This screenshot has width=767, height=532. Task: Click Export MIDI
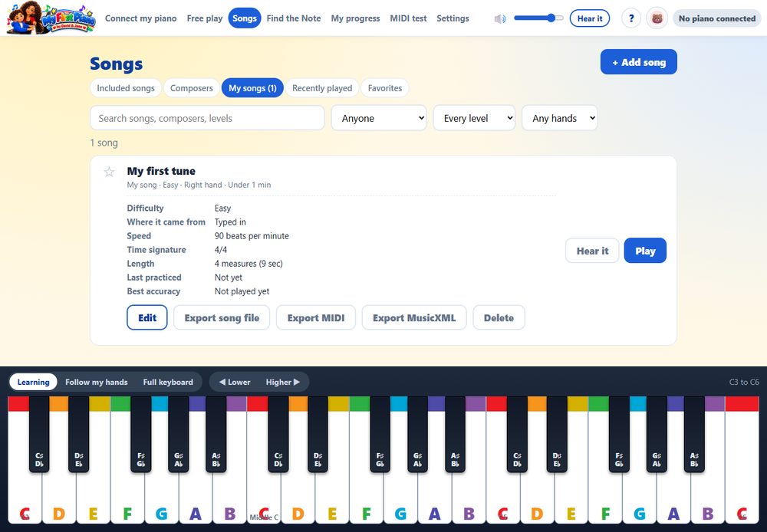315,318
